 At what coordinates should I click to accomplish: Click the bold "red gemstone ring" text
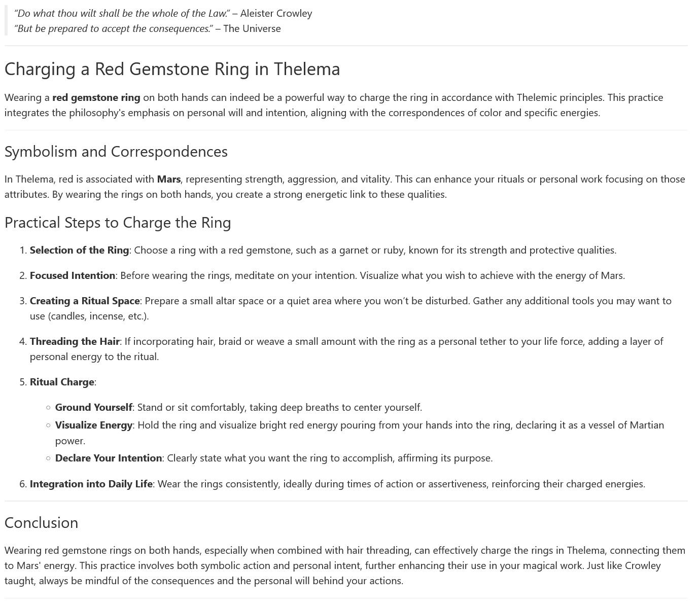pyautogui.click(x=96, y=97)
